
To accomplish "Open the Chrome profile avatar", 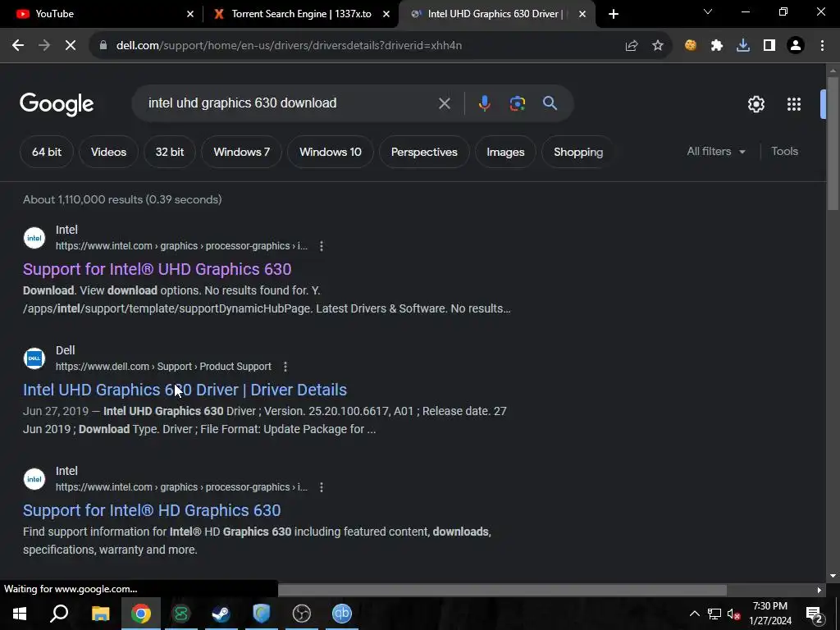I will pyautogui.click(x=796, y=46).
